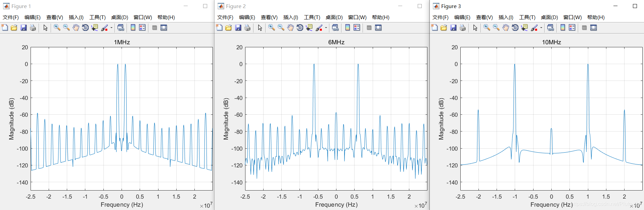This screenshot has height=210, width=644.
Task: Select Rotate 3D tool in Figure 2
Action: [x=300, y=28]
